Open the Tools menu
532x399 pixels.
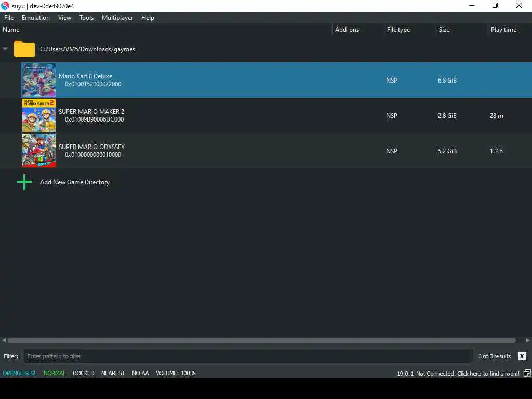pos(86,18)
